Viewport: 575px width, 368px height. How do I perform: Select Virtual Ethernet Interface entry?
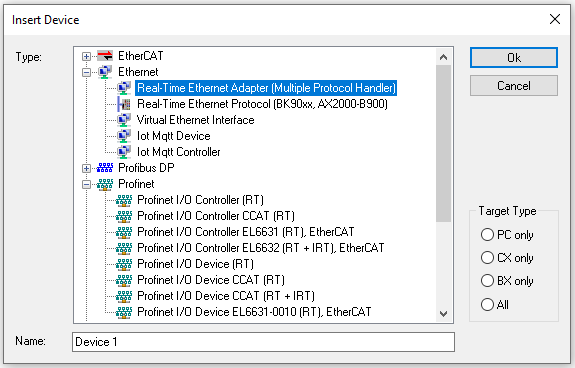195,120
